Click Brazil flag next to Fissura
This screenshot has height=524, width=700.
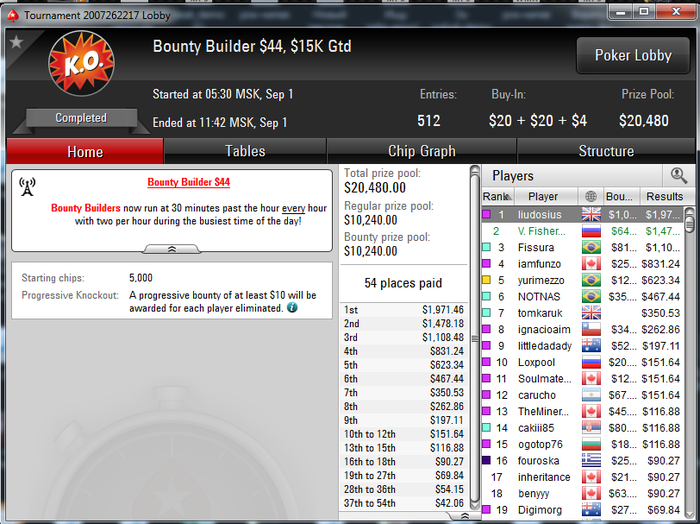tap(591, 247)
